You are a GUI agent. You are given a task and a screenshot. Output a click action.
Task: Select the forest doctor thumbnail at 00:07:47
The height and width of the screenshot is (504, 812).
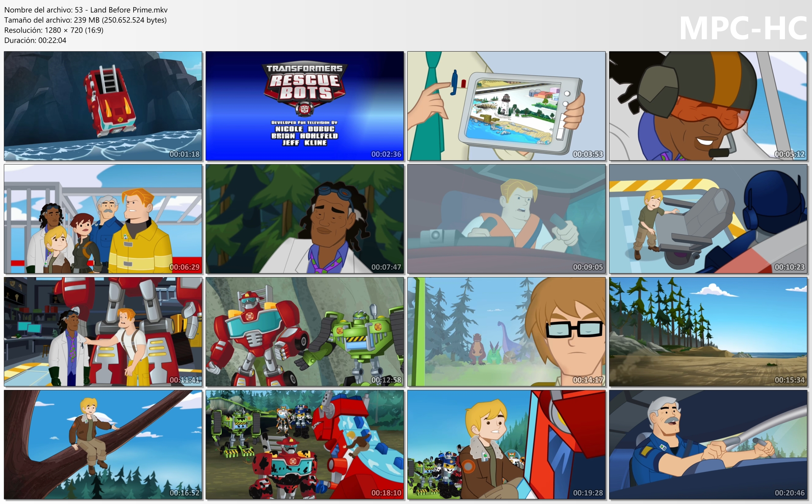[305, 219]
